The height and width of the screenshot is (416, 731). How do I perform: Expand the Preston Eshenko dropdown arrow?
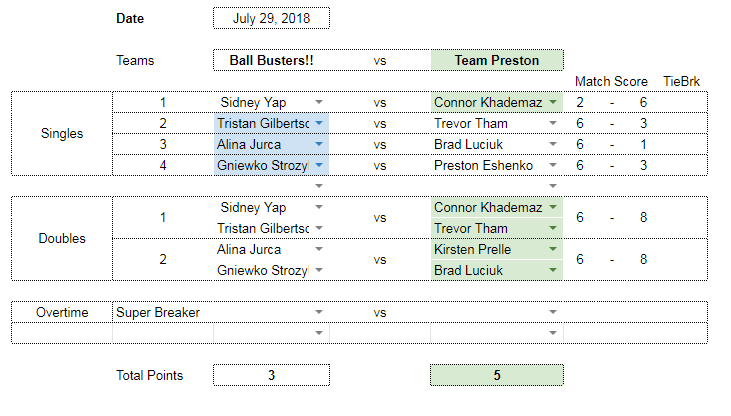[x=553, y=165]
